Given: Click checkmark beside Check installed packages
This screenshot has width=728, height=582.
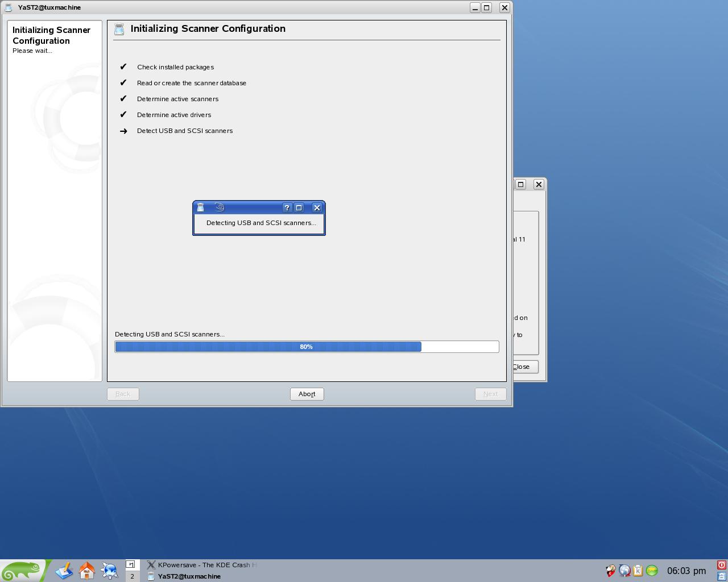Looking at the screenshot, I should [123, 66].
